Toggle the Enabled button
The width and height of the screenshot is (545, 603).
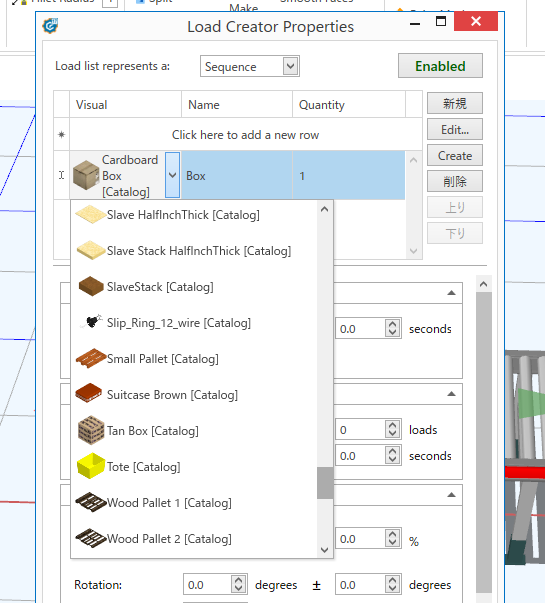(440, 66)
